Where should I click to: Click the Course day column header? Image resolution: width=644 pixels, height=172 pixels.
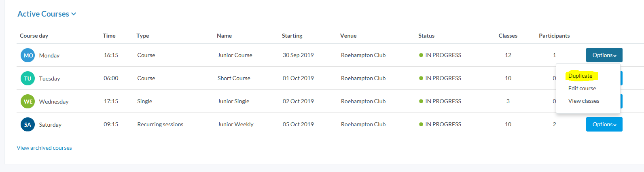click(x=34, y=36)
